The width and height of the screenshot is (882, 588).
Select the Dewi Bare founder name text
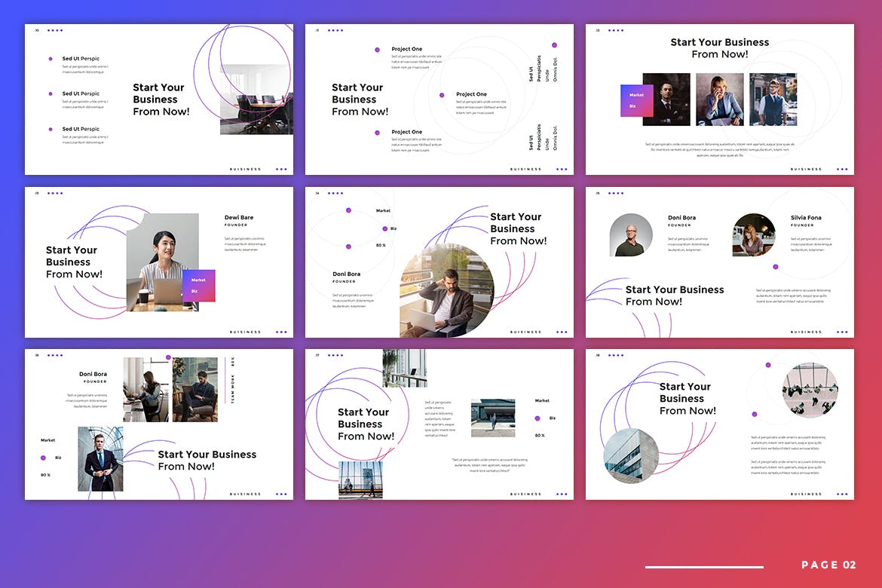point(239,218)
